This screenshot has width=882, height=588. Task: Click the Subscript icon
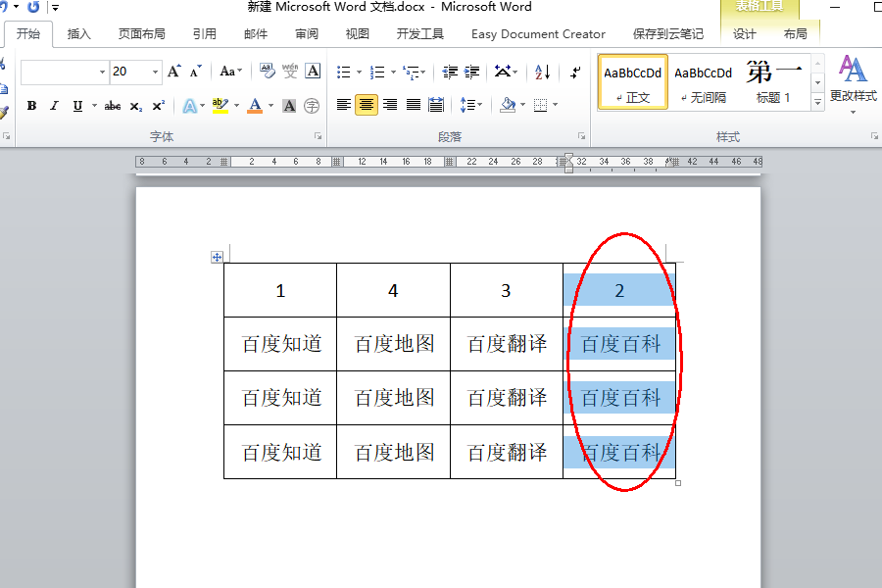click(135, 106)
